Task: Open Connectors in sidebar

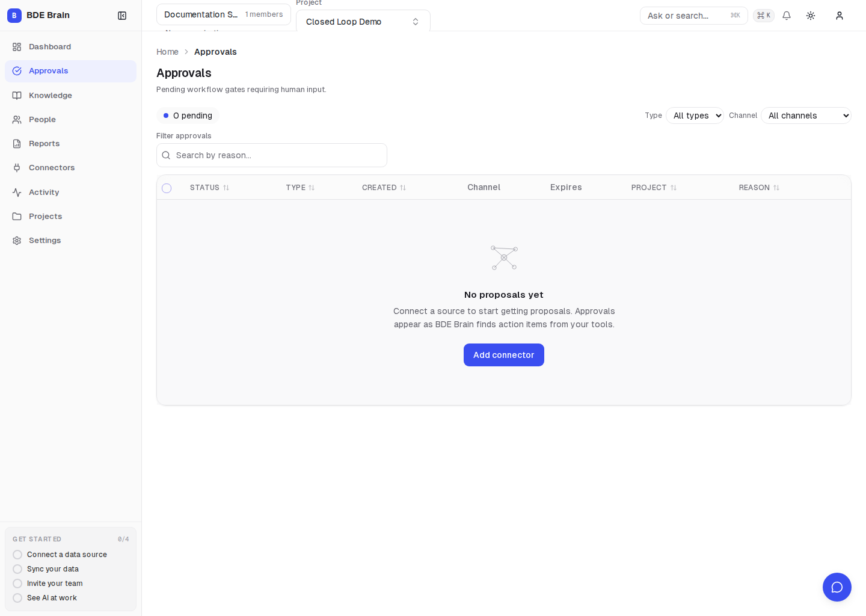Action: [71, 168]
